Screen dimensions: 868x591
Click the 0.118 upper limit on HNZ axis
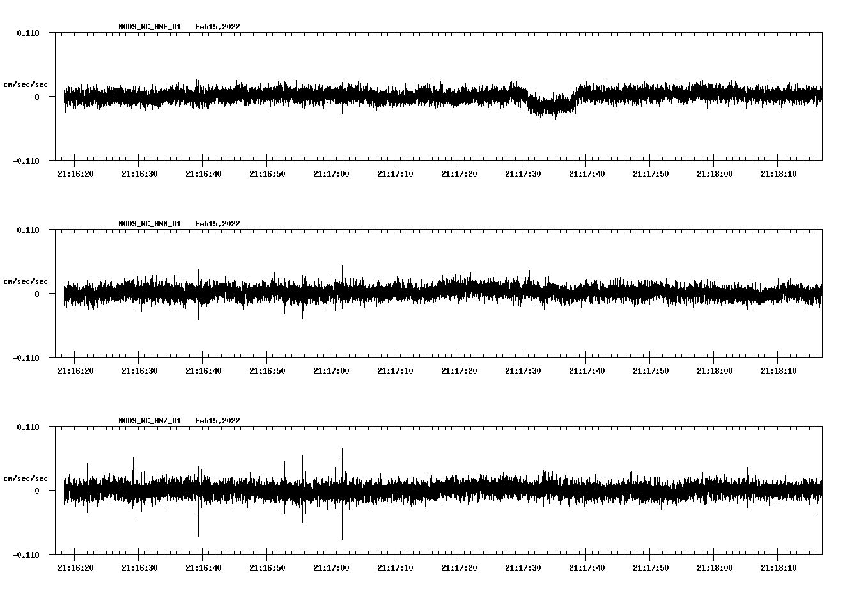27,427
